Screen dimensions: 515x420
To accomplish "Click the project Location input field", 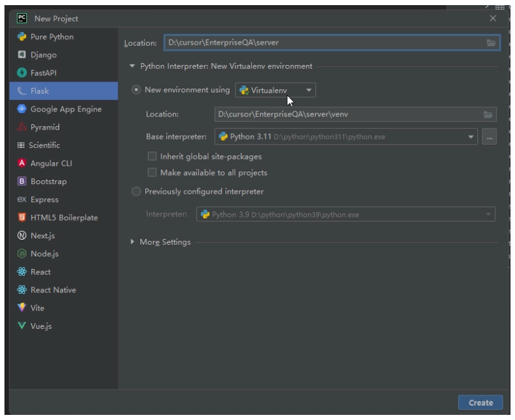I will 331,43.
